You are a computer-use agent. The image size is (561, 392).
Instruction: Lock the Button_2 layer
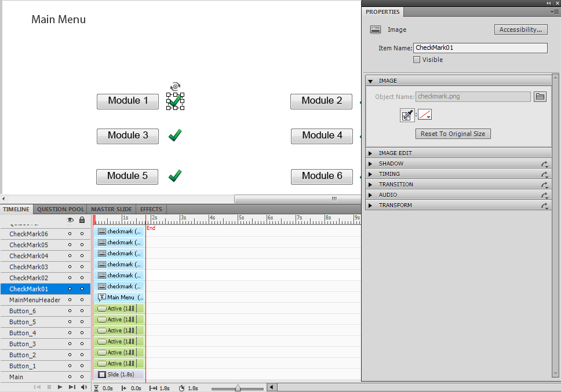tap(82, 355)
